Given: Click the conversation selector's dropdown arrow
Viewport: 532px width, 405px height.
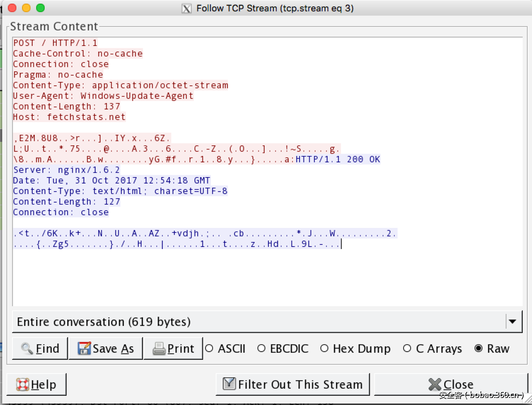Looking at the screenshot, I should click(512, 322).
